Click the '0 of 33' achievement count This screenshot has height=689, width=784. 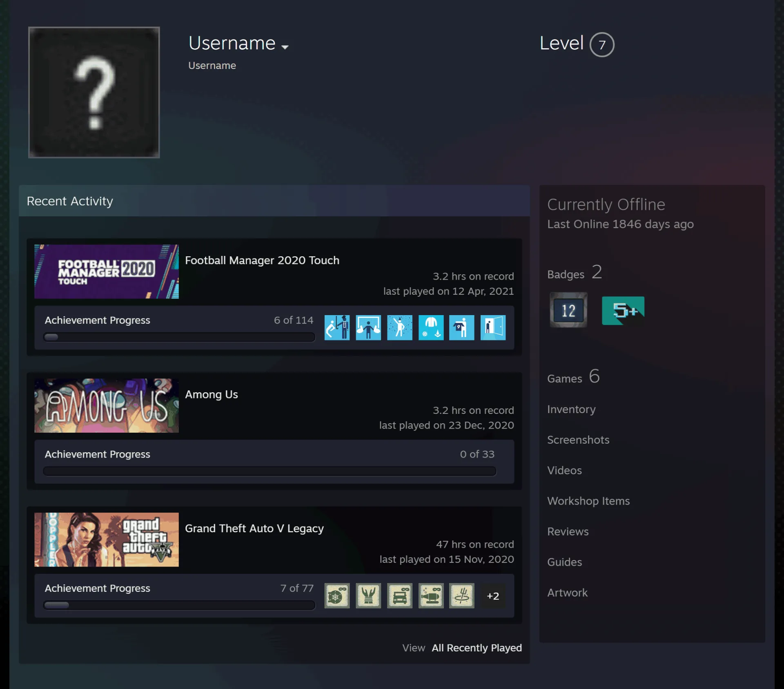click(x=477, y=454)
